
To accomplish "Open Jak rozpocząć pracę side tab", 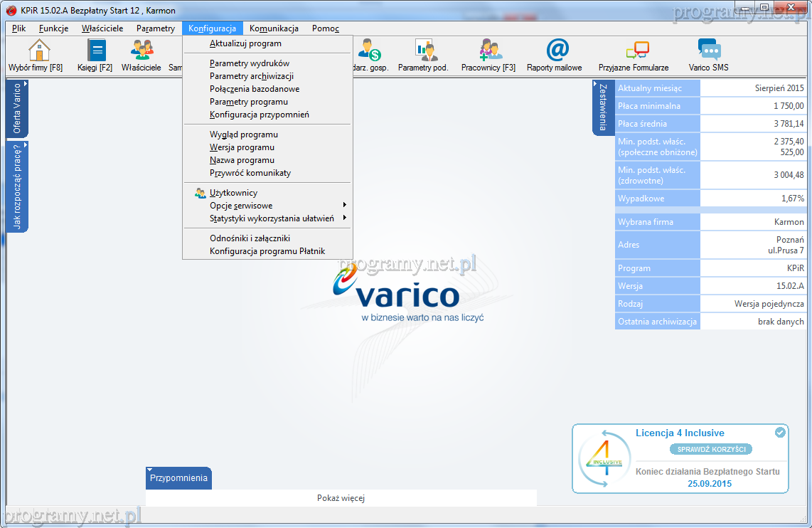I will pyautogui.click(x=17, y=186).
